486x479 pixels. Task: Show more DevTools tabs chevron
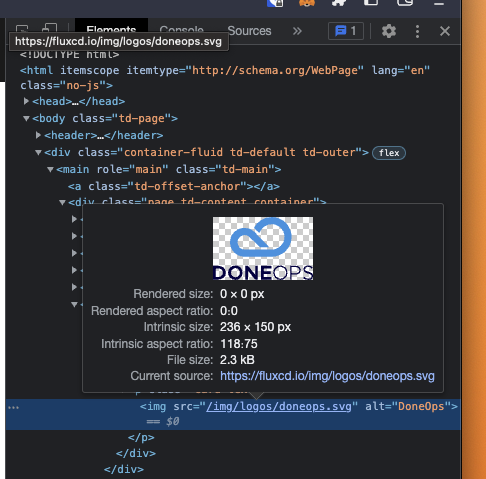pos(297,31)
